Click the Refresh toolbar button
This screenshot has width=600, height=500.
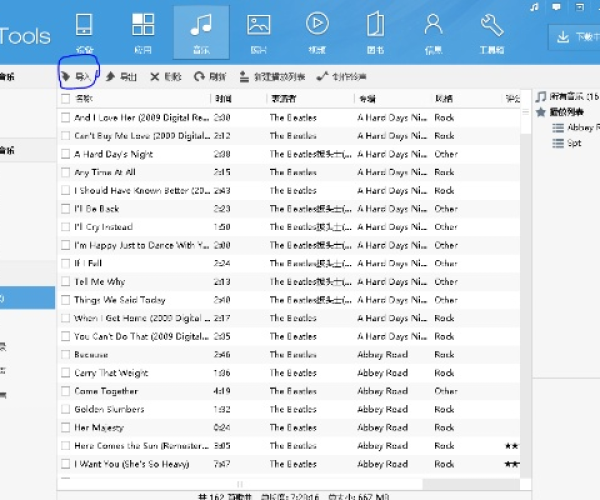click(x=210, y=77)
